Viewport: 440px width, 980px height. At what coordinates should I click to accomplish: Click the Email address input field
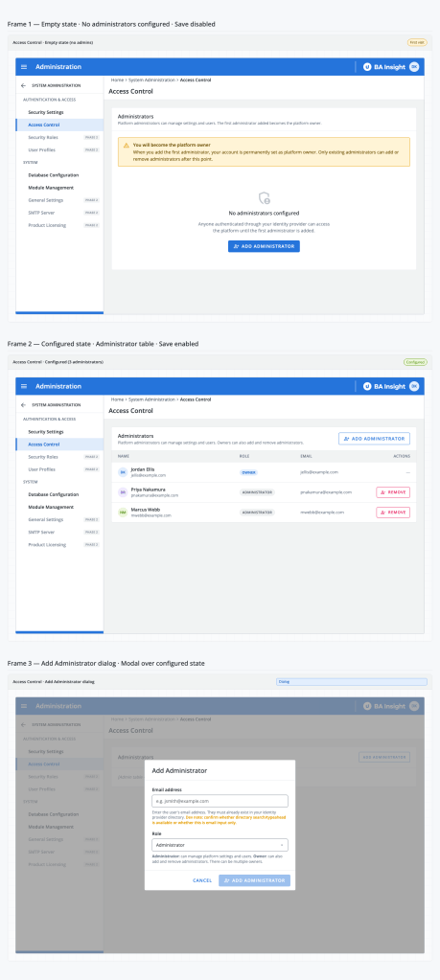[x=220, y=801]
